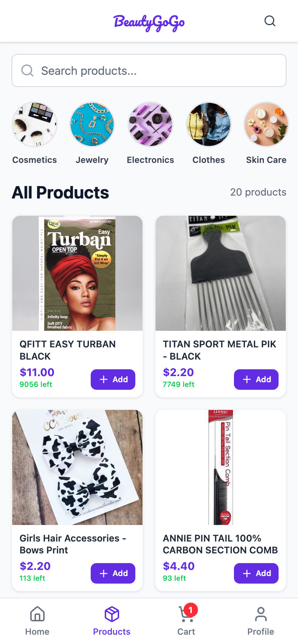The width and height of the screenshot is (298, 644).
Task: Open the QFITT EASY TURBAN product image
Action: click(77, 273)
